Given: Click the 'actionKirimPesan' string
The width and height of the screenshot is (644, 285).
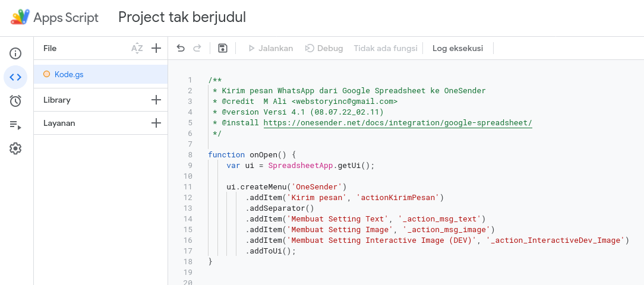Looking at the screenshot, I should [x=398, y=198].
